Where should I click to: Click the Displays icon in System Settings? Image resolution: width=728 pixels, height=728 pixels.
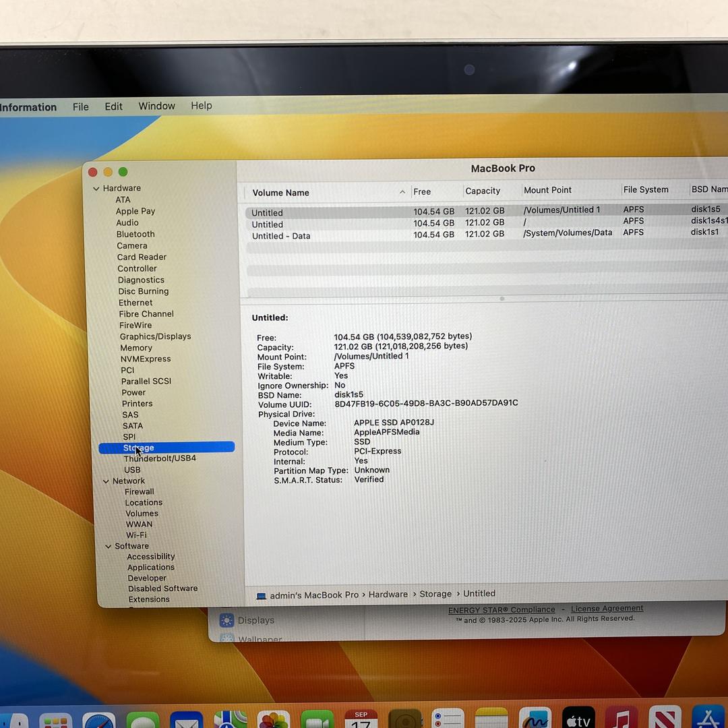(227, 620)
